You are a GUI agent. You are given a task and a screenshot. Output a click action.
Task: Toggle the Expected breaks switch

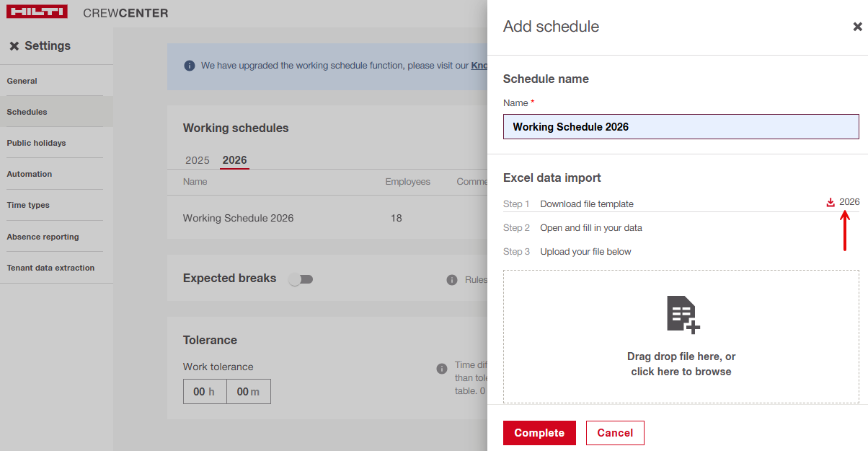[301, 279]
